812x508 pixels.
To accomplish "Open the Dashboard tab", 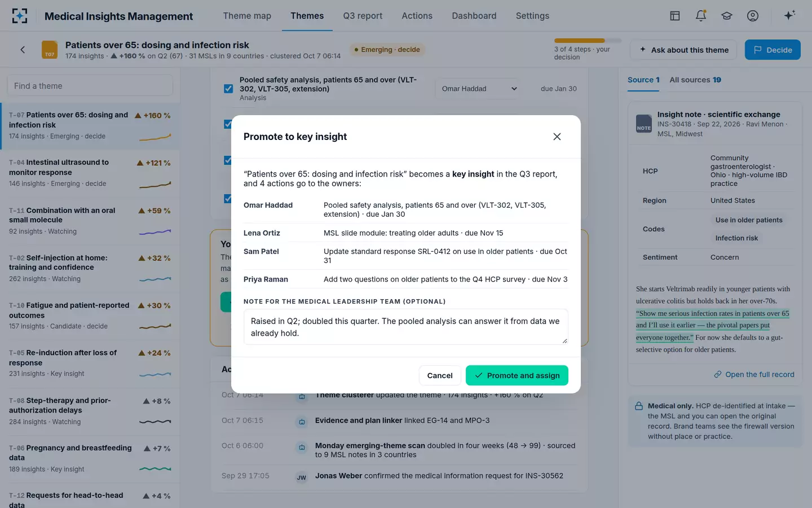I will (x=474, y=16).
